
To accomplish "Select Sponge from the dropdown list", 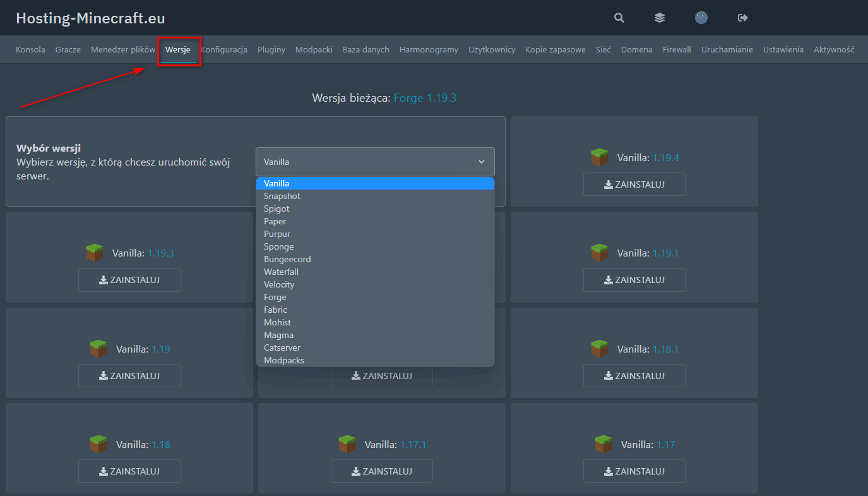I will pos(375,246).
